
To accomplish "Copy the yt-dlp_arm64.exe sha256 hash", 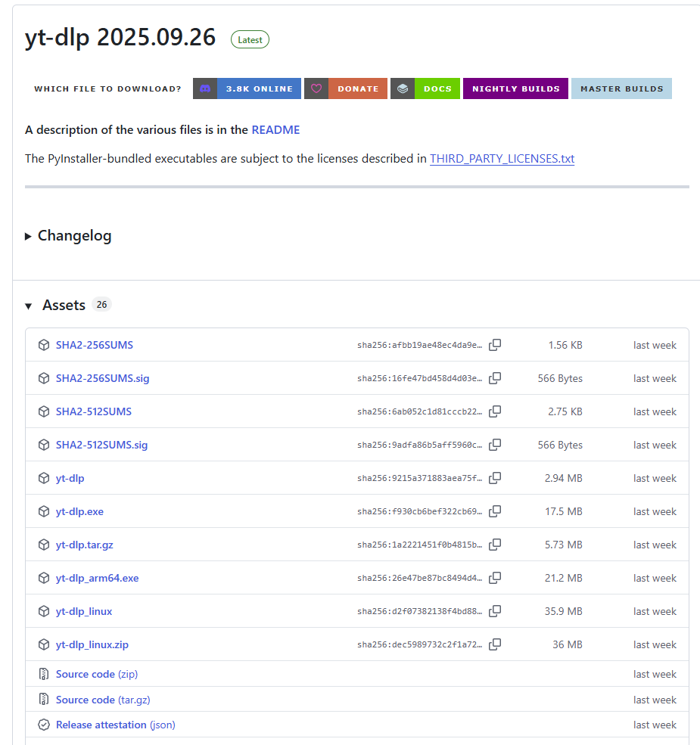I will [495, 578].
